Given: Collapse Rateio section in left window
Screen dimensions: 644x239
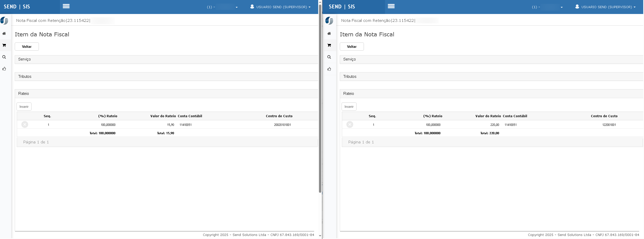Looking at the screenshot, I should pos(166,94).
